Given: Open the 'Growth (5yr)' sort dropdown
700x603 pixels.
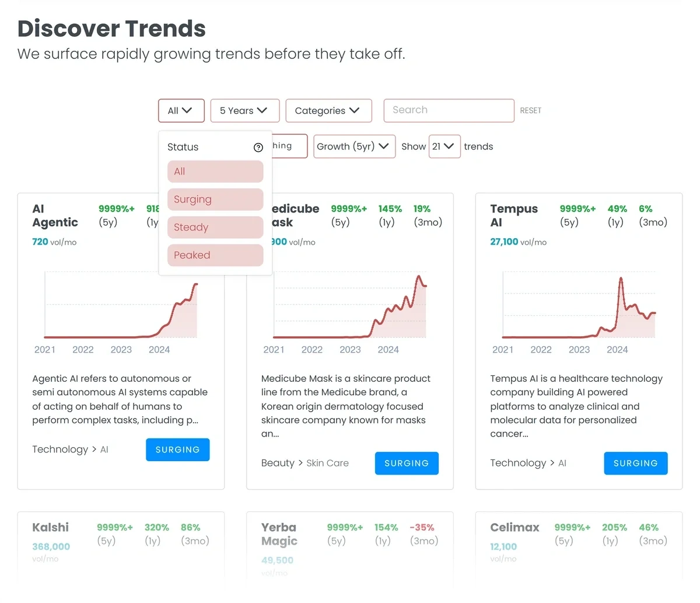Looking at the screenshot, I should [354, 147].
